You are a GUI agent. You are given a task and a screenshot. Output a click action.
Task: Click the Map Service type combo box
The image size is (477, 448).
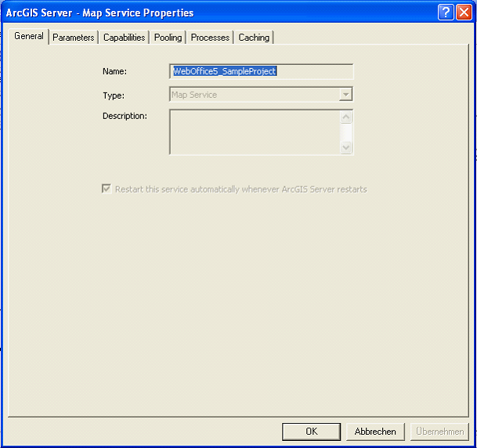pos(262,95)
